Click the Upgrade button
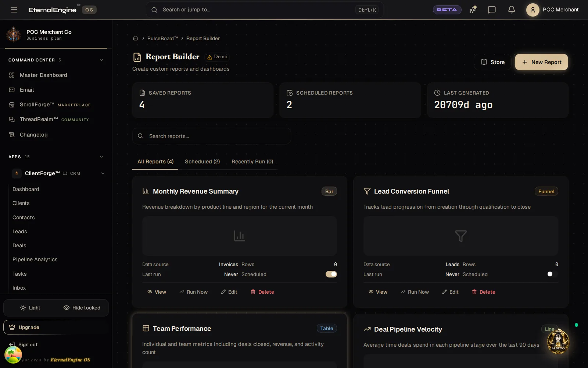 pyautogui.click(x=56, y=327)
